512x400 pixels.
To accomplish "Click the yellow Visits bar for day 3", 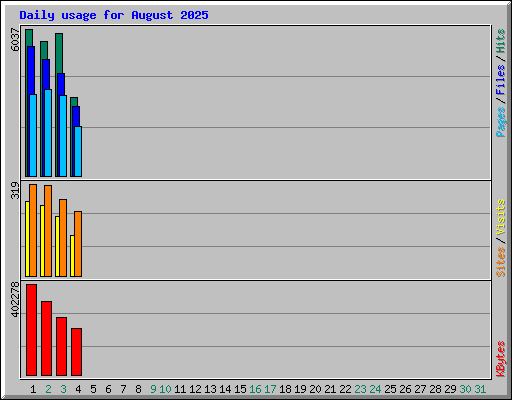I will pyautogui.click(x=57, y=246).
